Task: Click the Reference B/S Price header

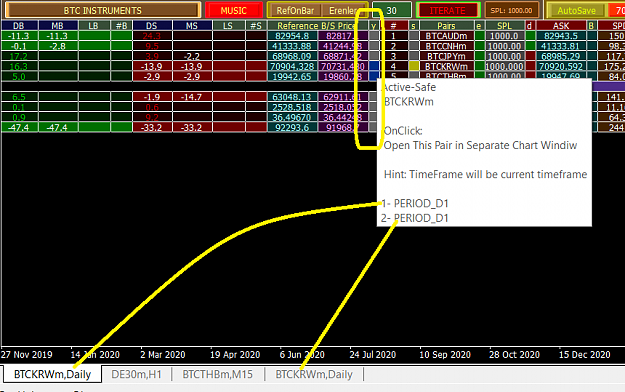Action: (x=317, y=26)
